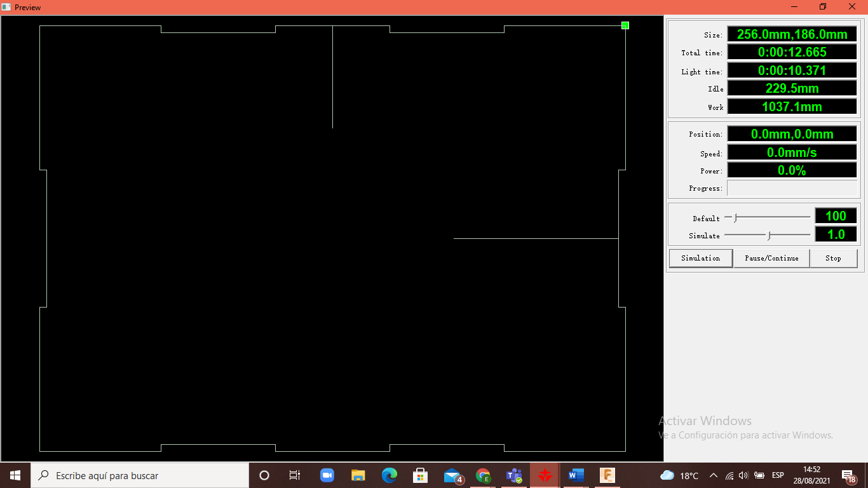Close the Preview window

pos(852,7)
